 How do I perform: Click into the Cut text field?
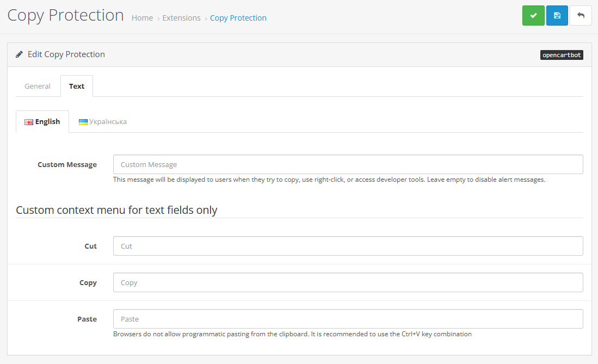tap(348, 246)
